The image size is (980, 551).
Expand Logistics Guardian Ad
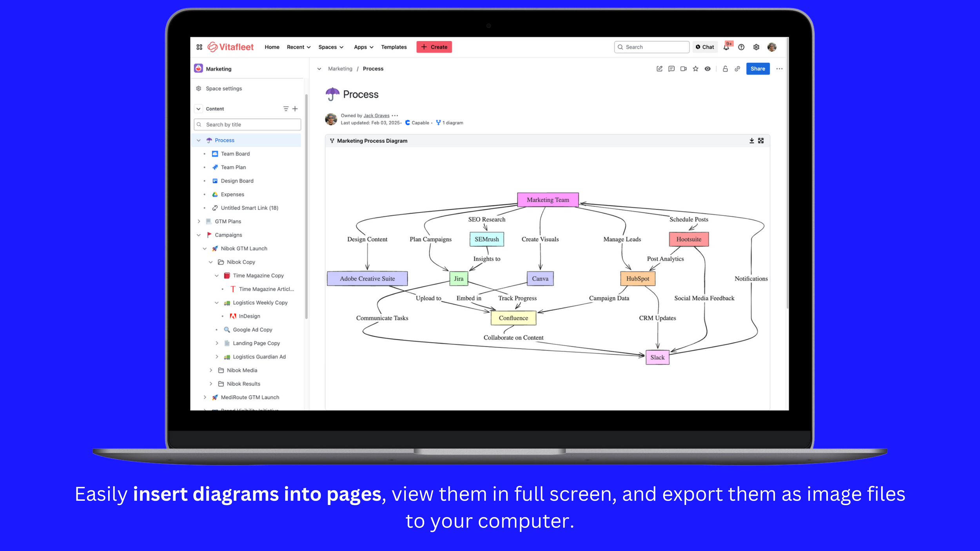[217, 357]
